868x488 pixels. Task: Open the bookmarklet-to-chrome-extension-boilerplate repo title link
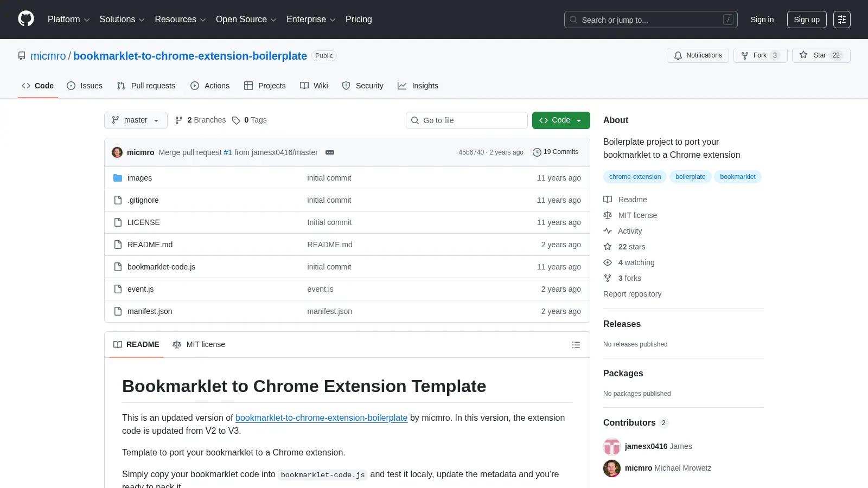click(190, 56)
